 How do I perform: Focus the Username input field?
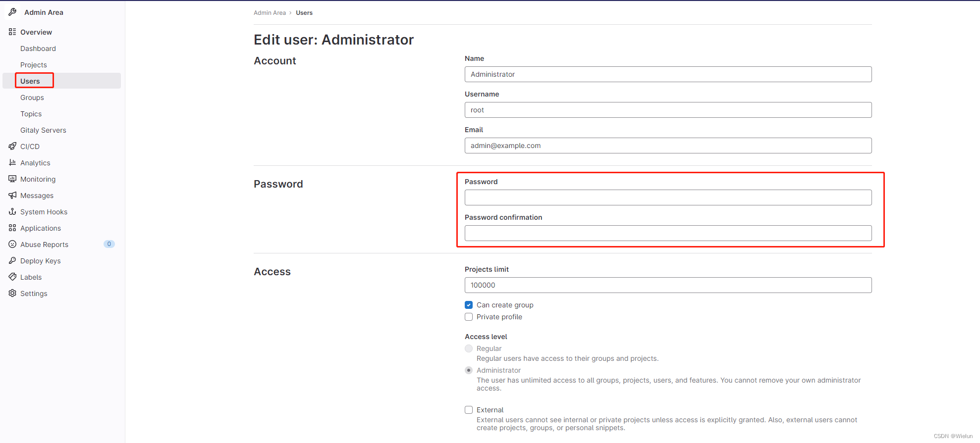point(668,110)
